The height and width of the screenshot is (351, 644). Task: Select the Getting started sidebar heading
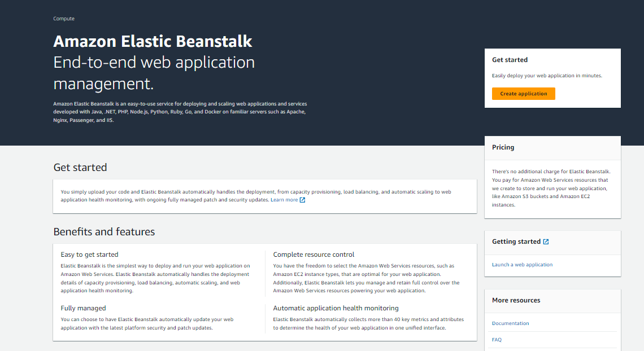click(516, 241)
